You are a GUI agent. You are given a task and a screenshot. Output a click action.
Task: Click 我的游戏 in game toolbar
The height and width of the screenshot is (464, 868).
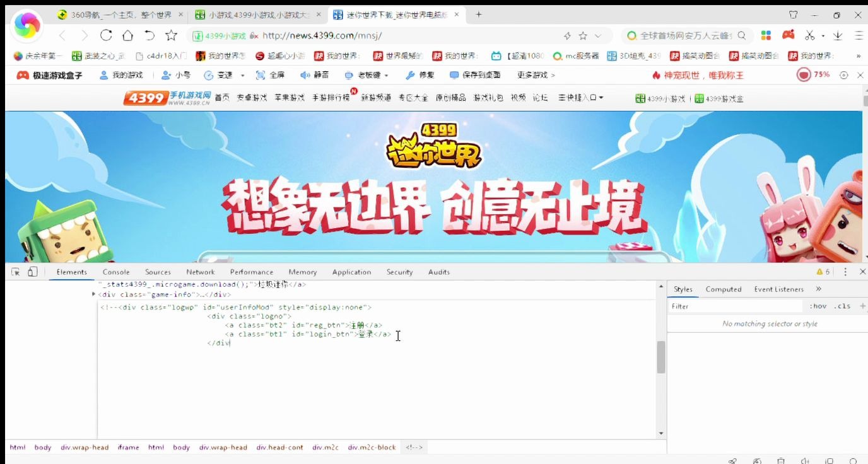121,75
